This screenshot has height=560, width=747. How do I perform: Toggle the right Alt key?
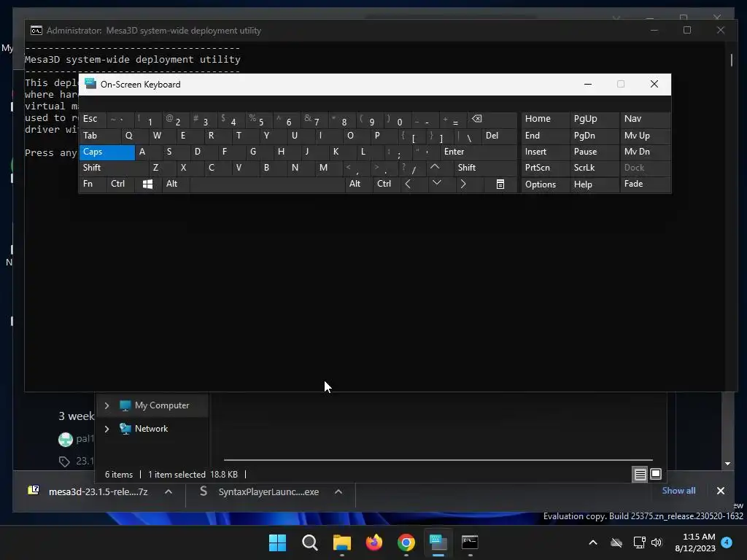[x=359, y=184]
